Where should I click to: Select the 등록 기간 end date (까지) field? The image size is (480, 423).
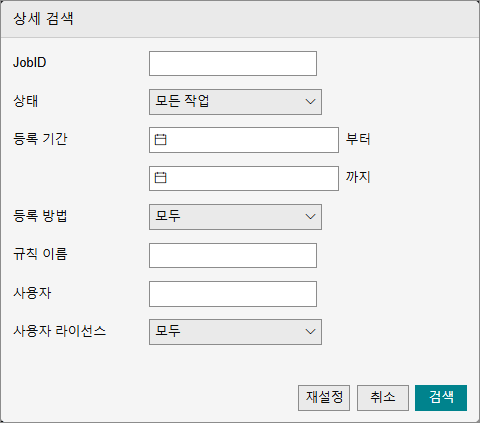point(244,179)
